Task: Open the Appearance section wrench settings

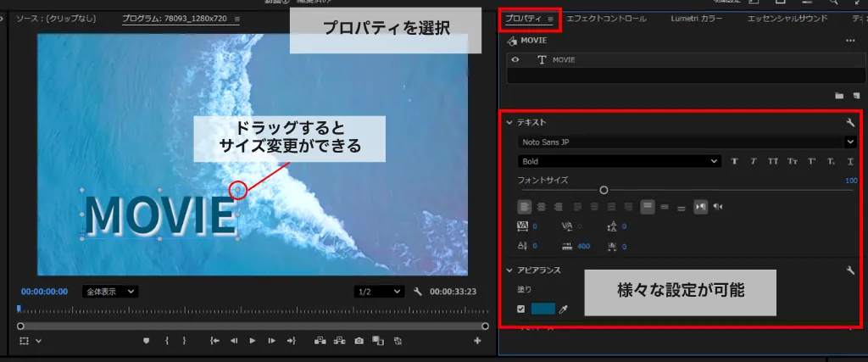Action: [x=851, y=270]
